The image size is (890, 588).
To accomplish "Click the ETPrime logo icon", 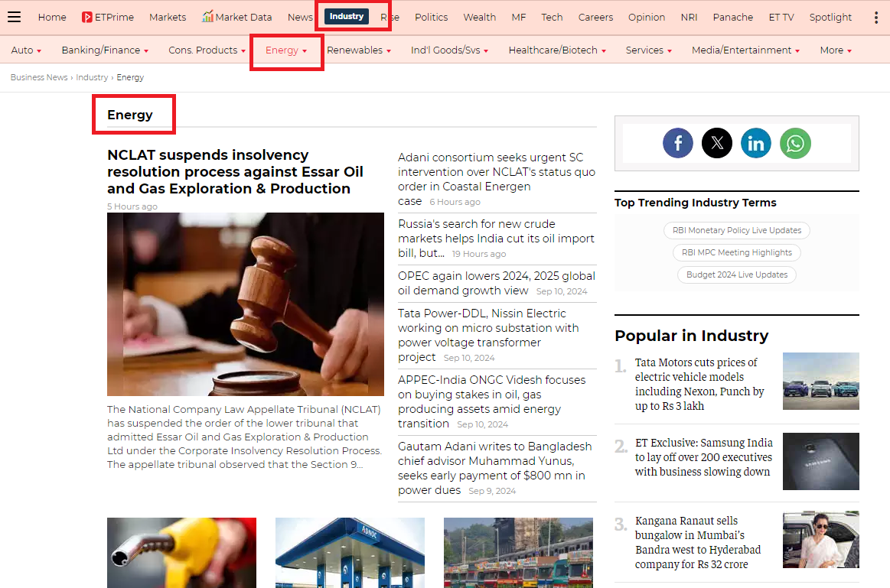I will [87, 17].
